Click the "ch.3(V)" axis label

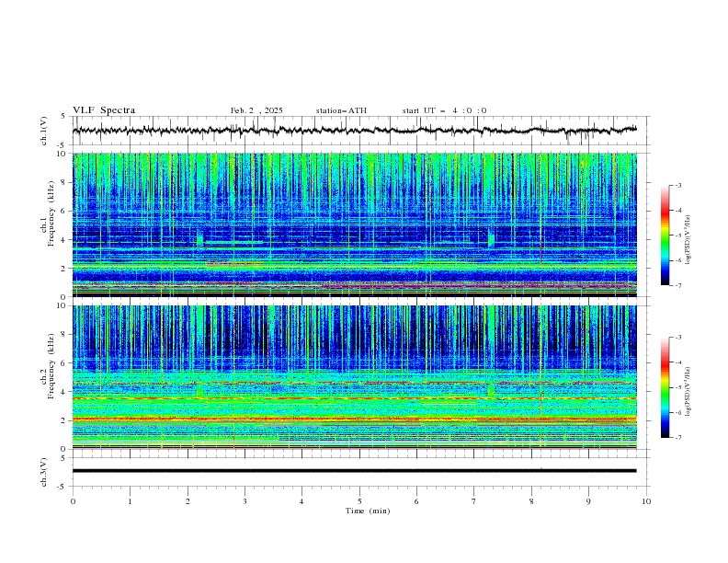tap(44, 472)
